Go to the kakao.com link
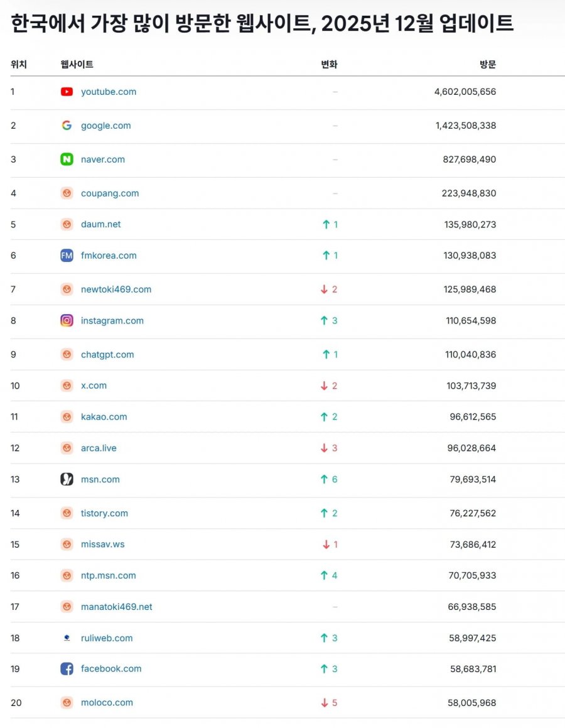 (x=104, y=416)
